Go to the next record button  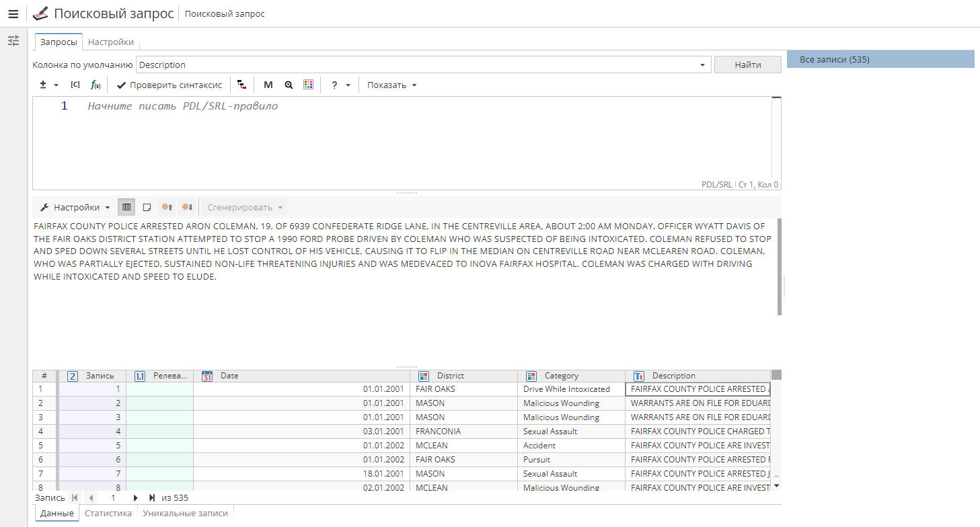click(135, 498)
